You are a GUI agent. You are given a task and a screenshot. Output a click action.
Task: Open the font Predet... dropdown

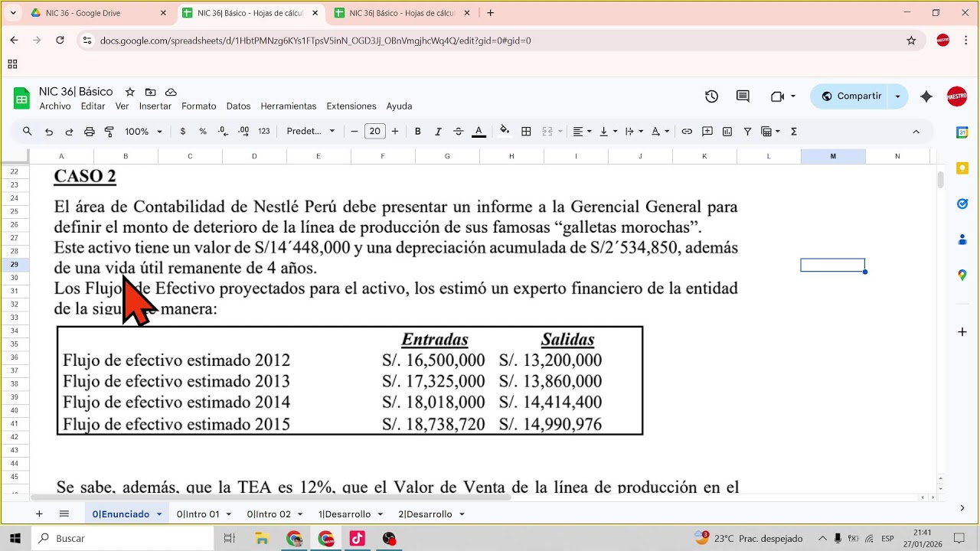tap(311, 132)
